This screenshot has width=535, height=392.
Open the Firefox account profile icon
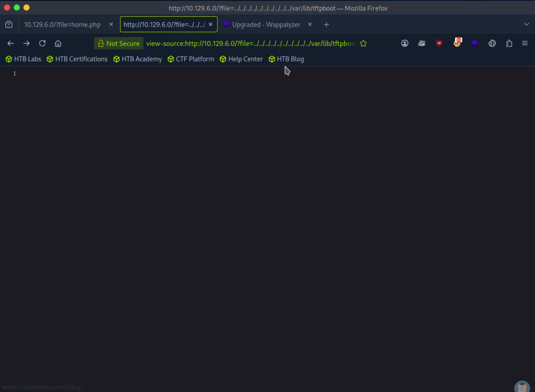[405, 43]
